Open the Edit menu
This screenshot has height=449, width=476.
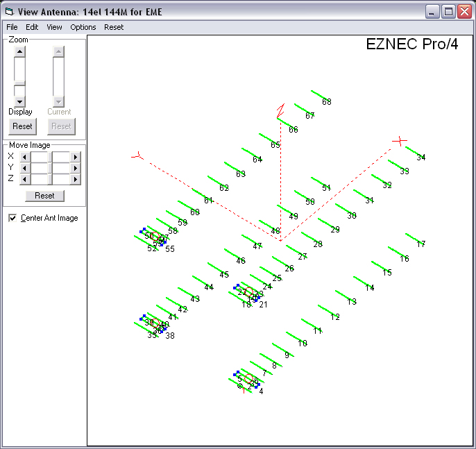pos(32,27)
